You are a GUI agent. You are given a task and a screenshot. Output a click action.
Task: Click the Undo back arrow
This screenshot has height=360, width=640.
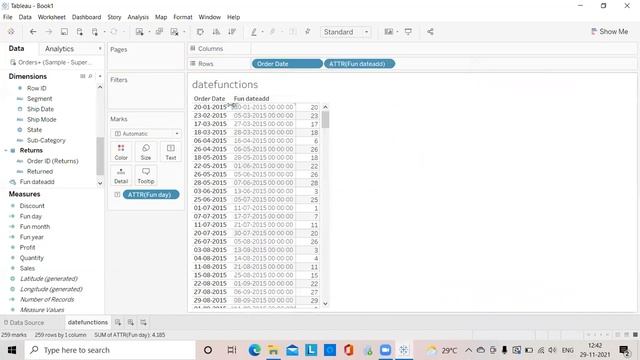33,32
